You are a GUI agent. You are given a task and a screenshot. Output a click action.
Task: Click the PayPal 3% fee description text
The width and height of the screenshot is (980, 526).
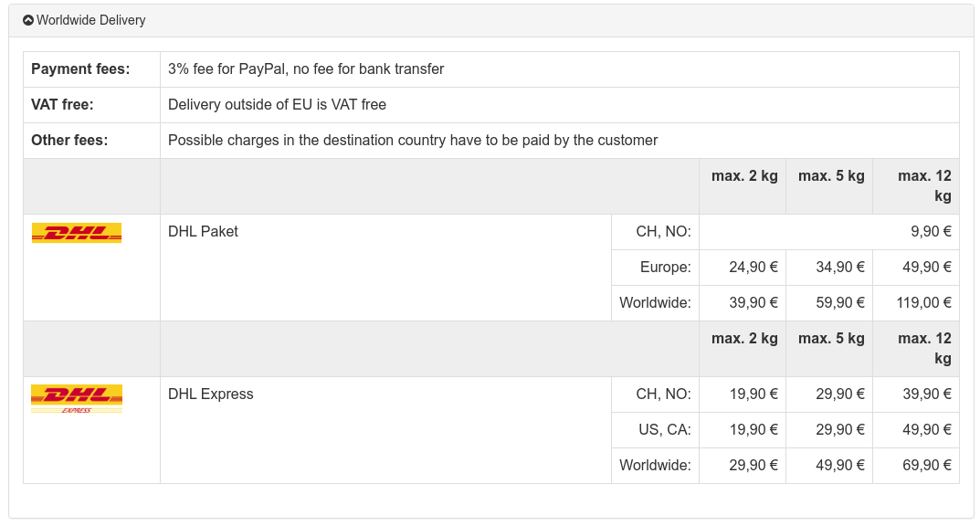tap(306, 69)
